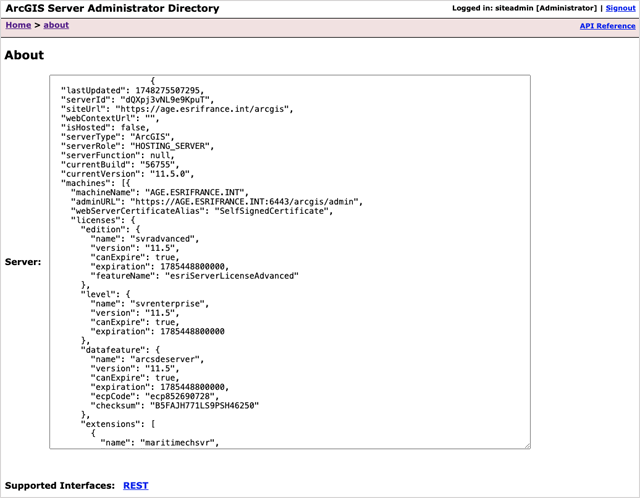Click the "adminURL" line
Viewport: 640px width, 498px height.
(x=217, y=202)
